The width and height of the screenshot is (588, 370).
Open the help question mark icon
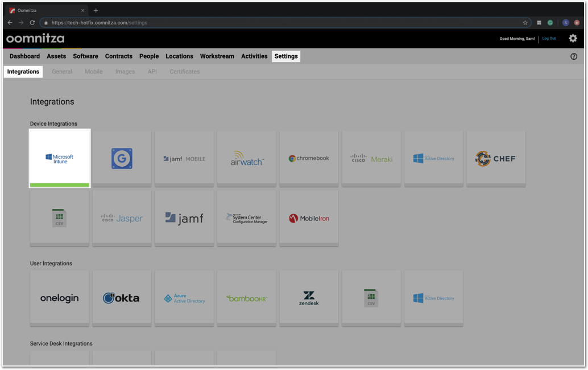(573, 56)
